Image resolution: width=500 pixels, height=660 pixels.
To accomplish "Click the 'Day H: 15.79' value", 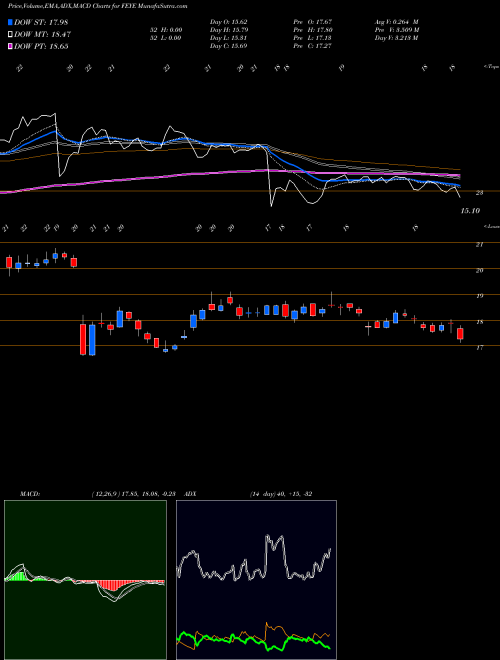I will [x=229, y=30].
